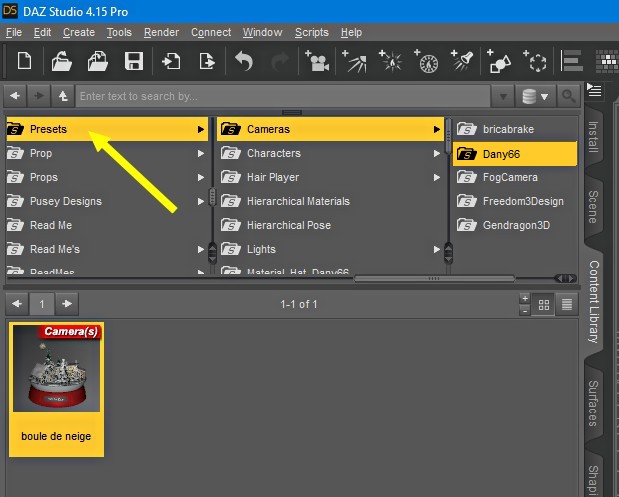
Task: Select the bricabrake folder
Action: point(515,129)
